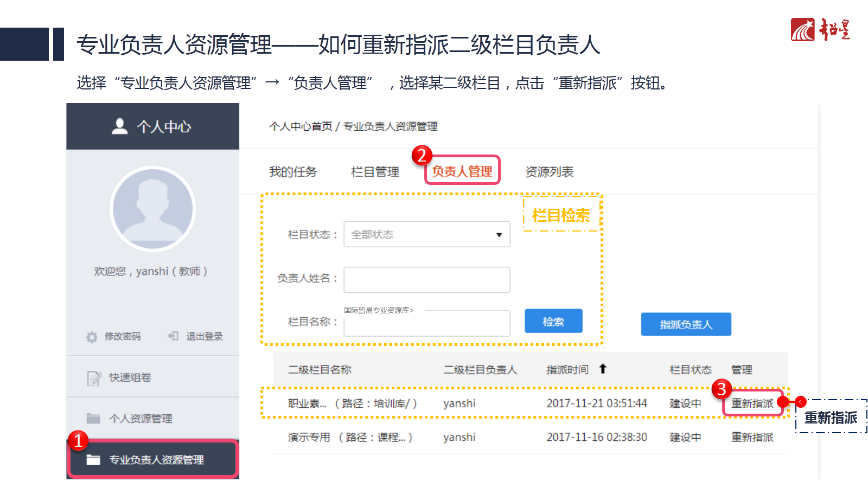Click the 指派负责人 button
Image resolution: width=868 pixels, height=488 pixels.
[686, 324]
